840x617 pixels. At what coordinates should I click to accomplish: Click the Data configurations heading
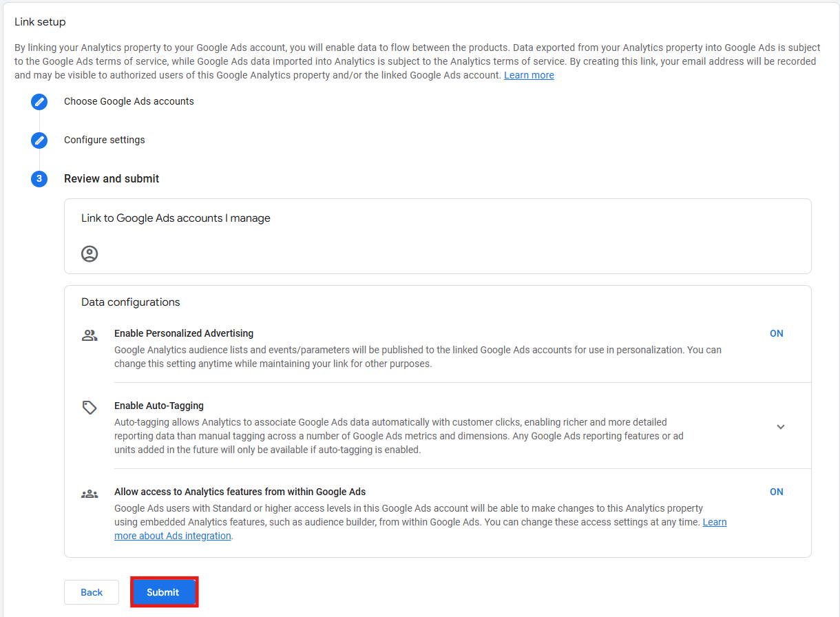(x=131, y=302)
